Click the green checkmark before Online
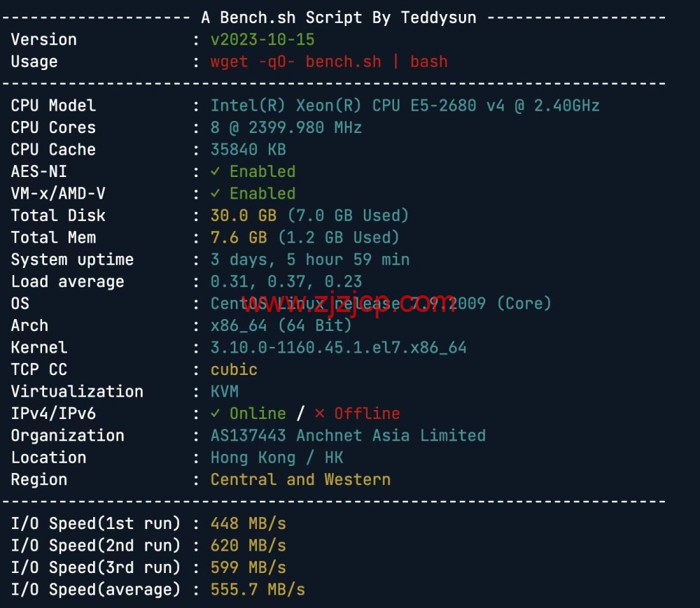Viewport: 700px width, 608px height. 216,413
